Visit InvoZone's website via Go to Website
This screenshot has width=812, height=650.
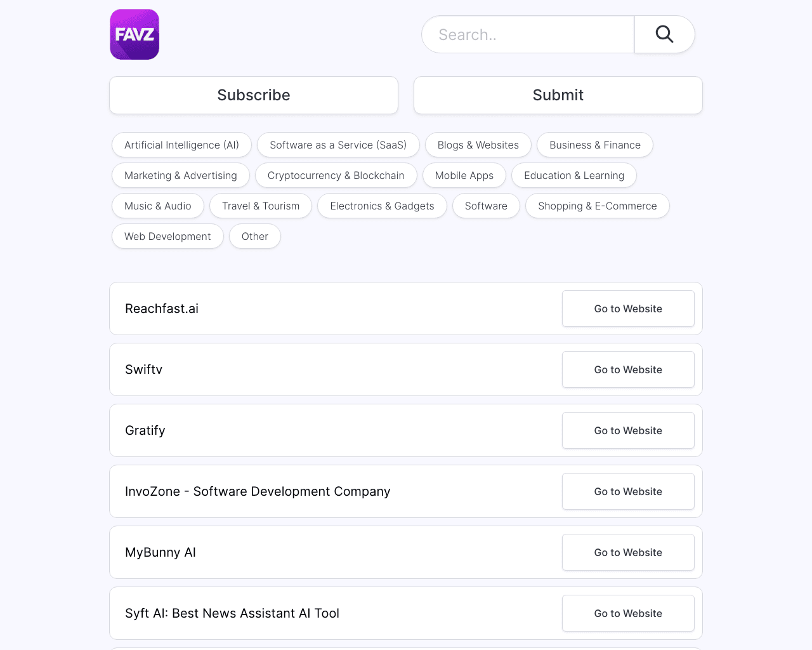(x=627, y=491)
